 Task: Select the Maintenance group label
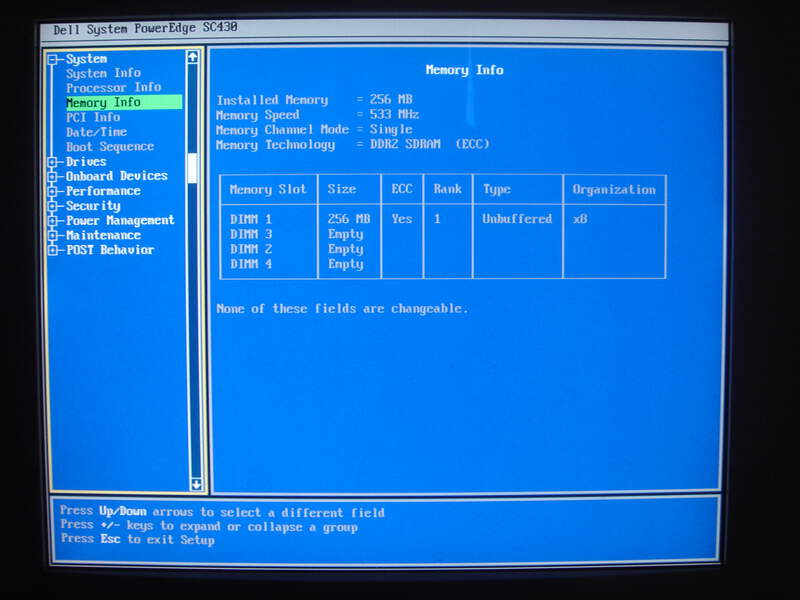(103, 235)
